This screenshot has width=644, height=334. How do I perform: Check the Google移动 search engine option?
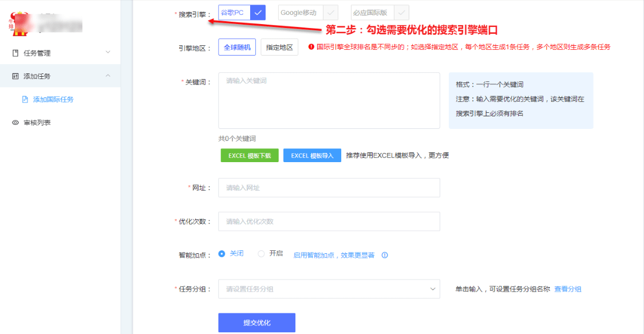tap(330, 13)
